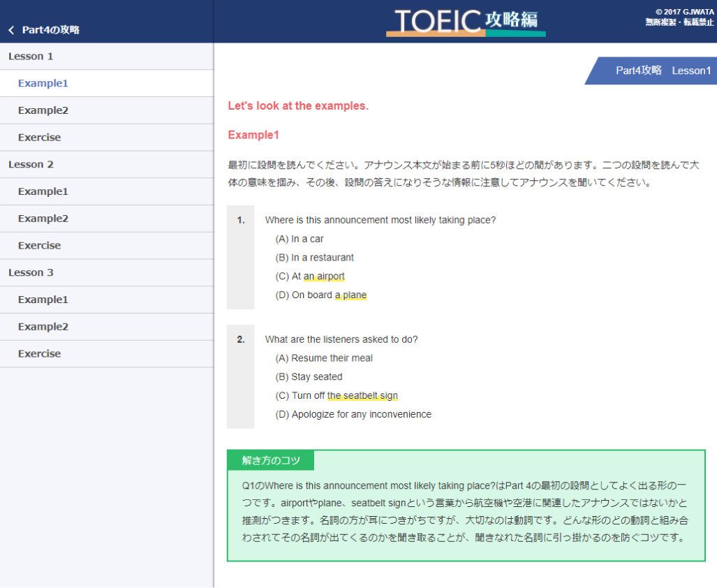Screen dimensions: 717x588
Task: Open Example2 under Lesson 2
Action: [43, 219]
